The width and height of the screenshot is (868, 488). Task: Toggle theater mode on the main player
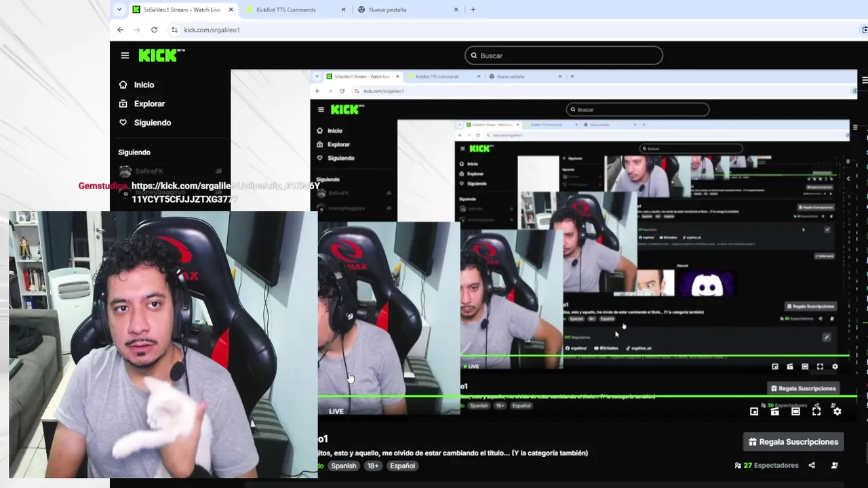(x=795, y=411)
